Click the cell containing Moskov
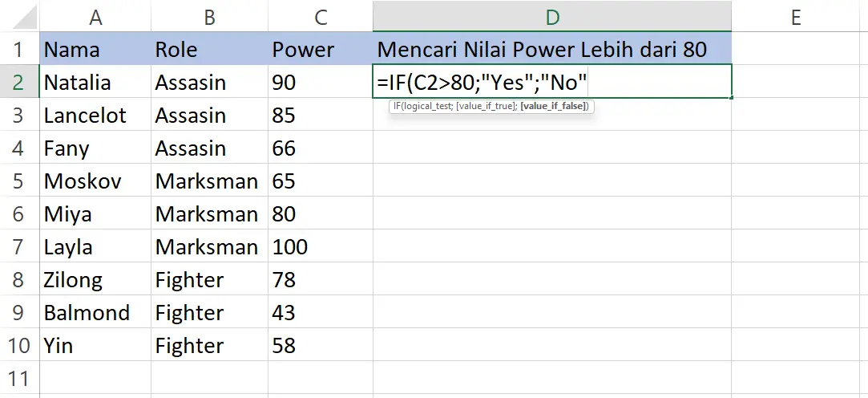868x398 pixels. pos(95,181)
